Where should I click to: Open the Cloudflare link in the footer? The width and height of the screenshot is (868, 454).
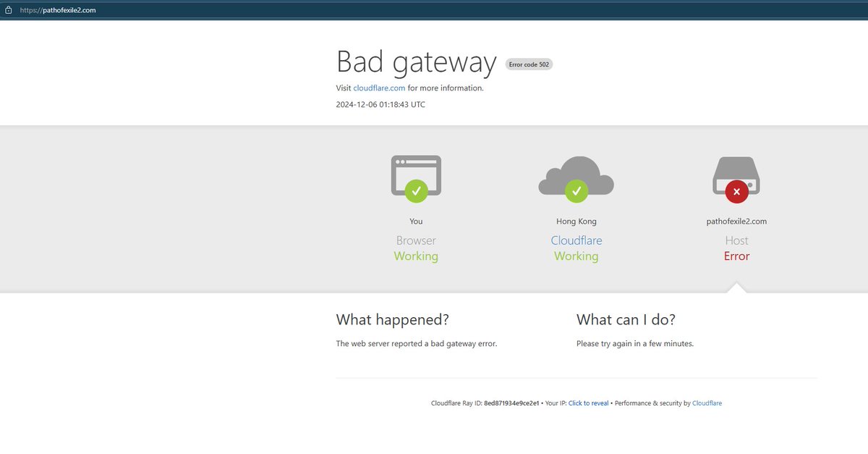pos(707,403)
